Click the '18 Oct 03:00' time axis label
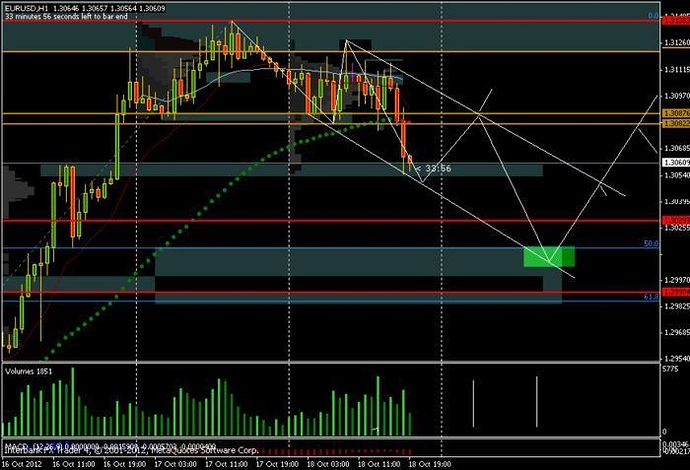The width and height of the screenshot is (690, 470). click(x=328, y=464)
